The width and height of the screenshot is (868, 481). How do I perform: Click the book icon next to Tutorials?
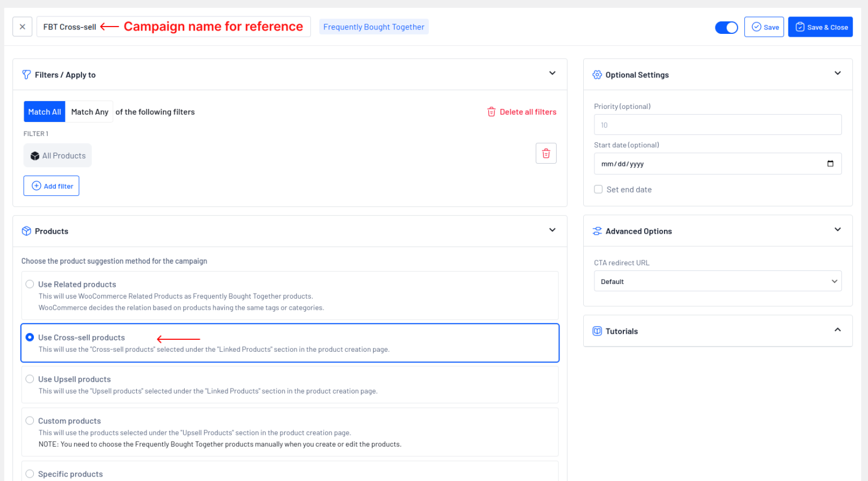tap(597, 331)
